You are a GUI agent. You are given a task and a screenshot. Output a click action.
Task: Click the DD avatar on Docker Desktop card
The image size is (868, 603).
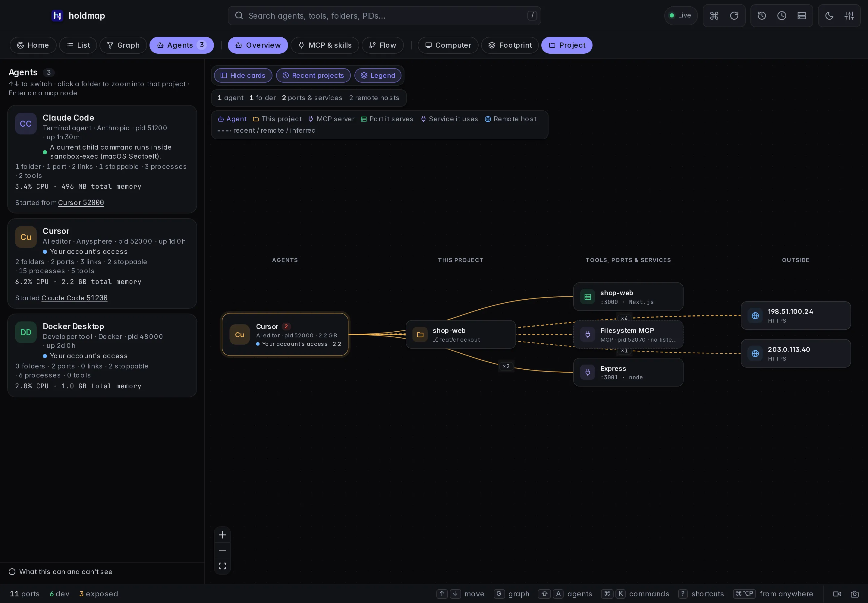(26, 332)
